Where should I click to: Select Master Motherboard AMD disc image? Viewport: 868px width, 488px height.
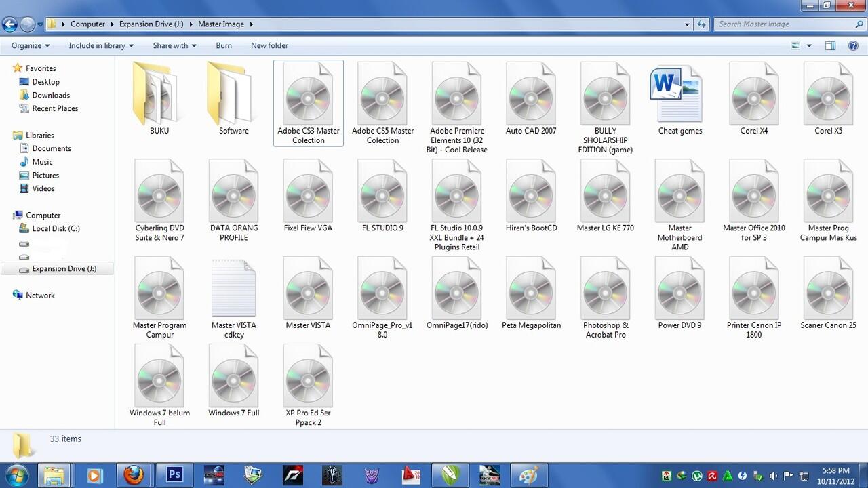pos(679,205)
